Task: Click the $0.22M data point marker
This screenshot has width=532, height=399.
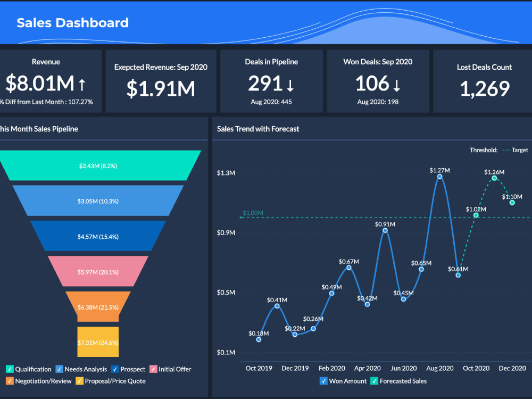Action: (295, 335)
